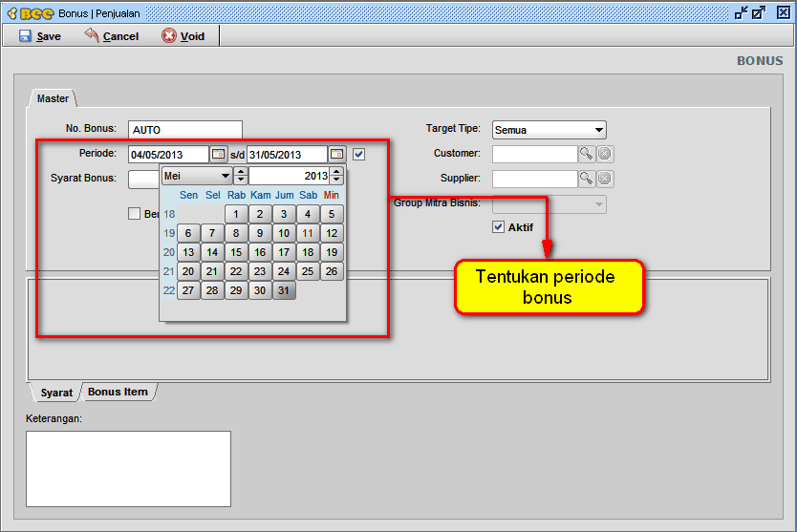Click the Supplier input field

tap(535, 179)
